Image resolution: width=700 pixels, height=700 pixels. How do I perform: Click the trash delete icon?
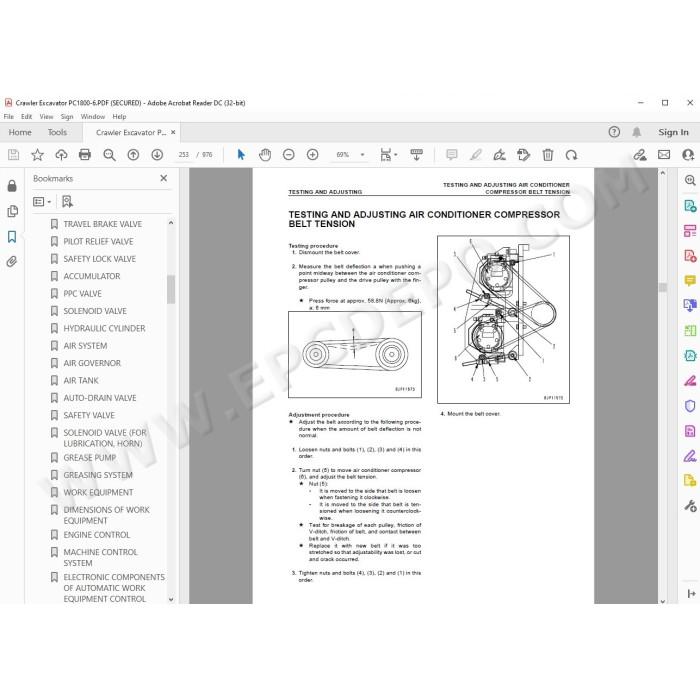(x=548, y=155)
